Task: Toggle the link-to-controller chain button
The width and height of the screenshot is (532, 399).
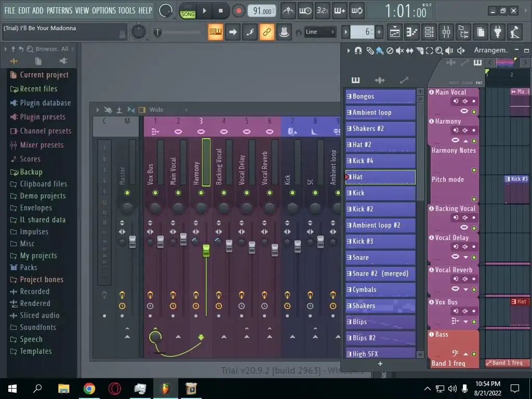Action: (x=267, y=32)
